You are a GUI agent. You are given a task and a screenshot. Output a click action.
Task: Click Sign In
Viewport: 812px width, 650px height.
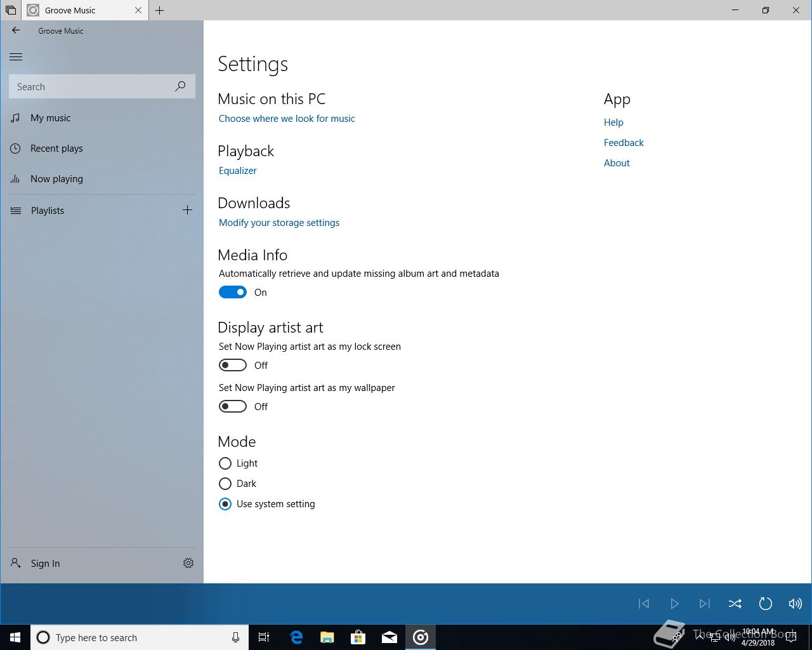pyautogui.click(x=36, y=563)
